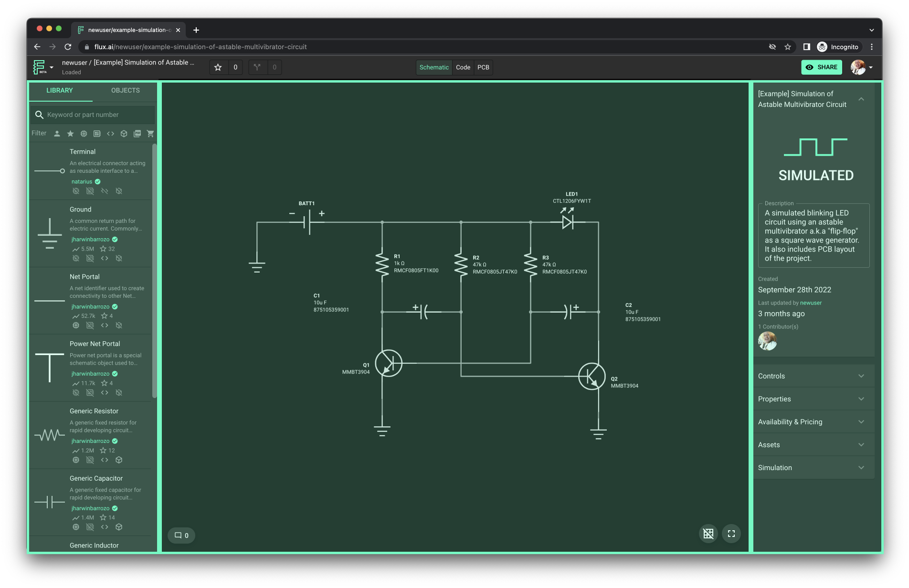
Task: Filter parts by 3D model availability
Action: click(124, 134)
